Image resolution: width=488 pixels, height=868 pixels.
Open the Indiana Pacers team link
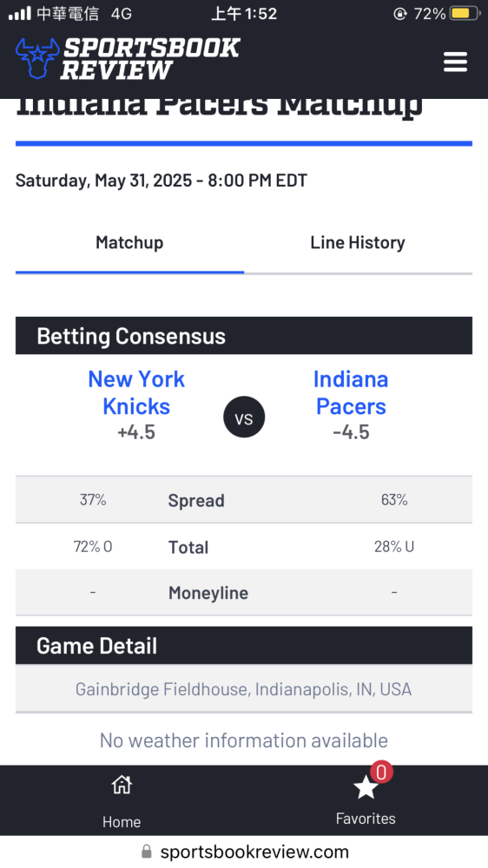pos(351,392)
